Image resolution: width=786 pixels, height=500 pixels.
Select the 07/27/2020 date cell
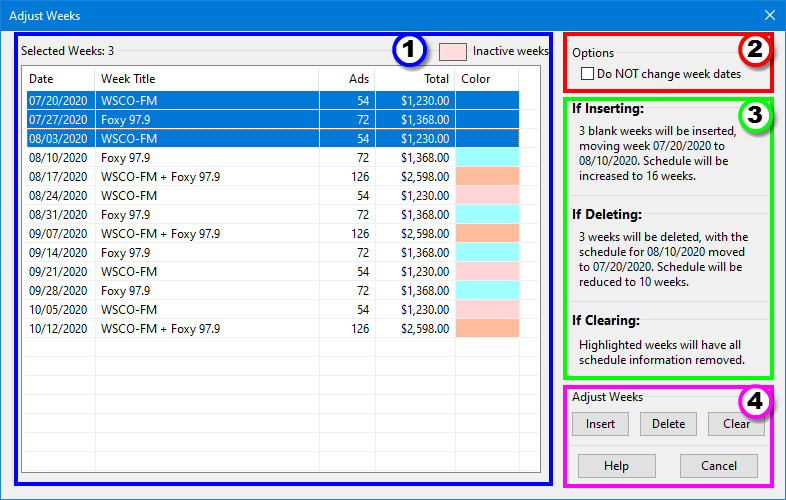(x=58, y=120)
